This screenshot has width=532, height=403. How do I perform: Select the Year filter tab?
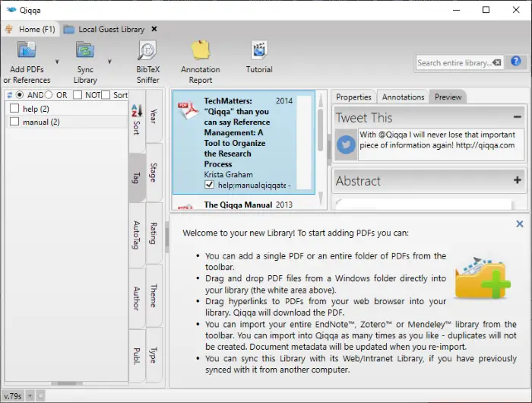tap(154, 116)
